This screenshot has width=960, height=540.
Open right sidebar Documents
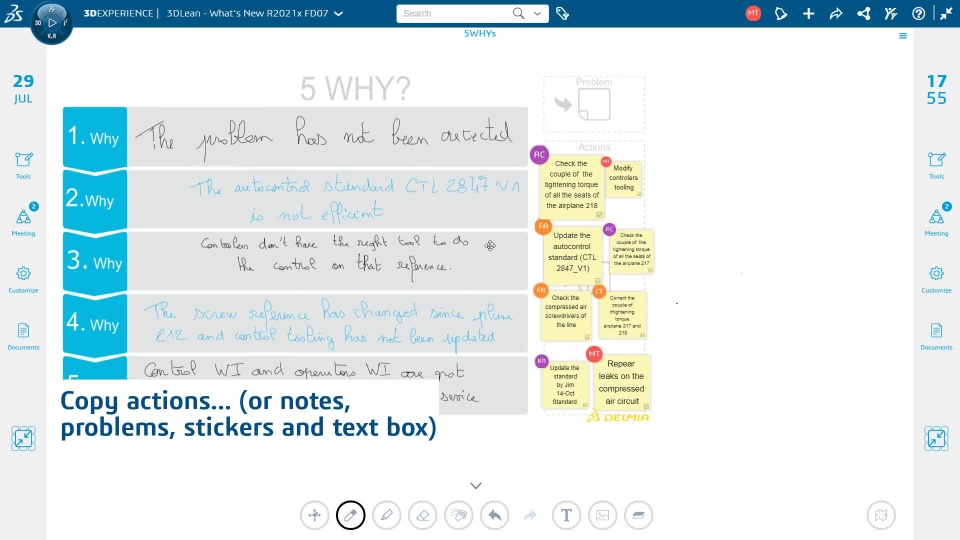[x=936, y=336]
